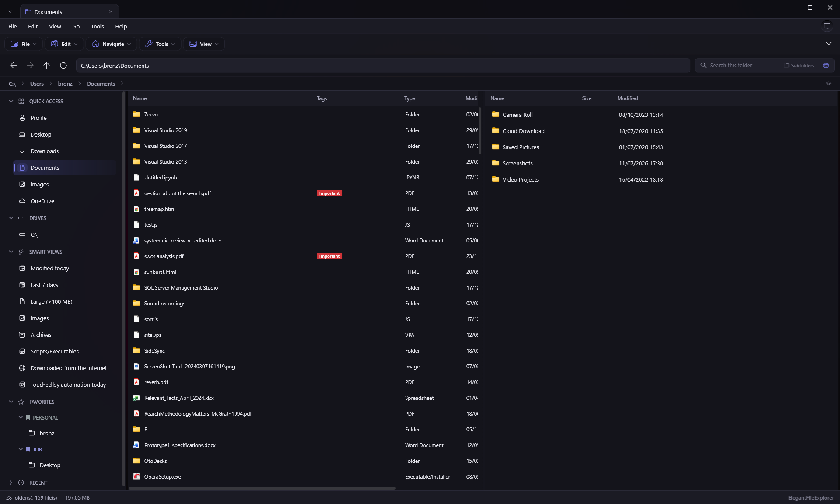Show Scripts/Executables smart view
This screenshot has width=840, height=504.
click(66, 351)
